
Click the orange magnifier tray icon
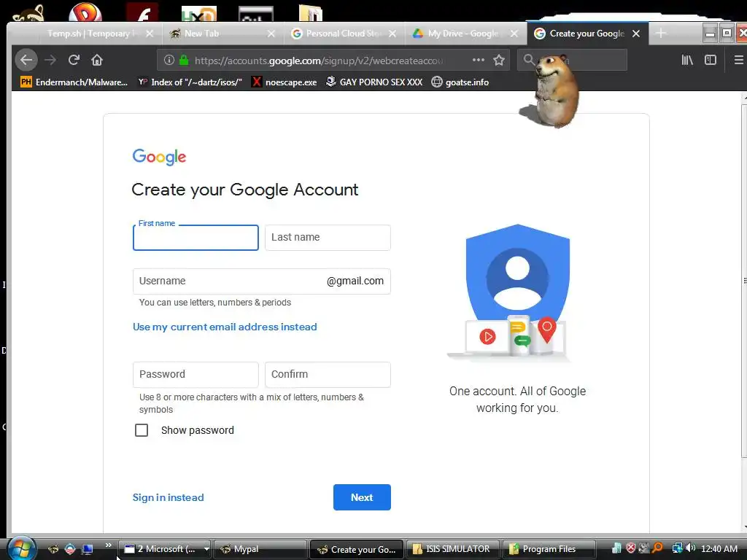coord(657,548)
